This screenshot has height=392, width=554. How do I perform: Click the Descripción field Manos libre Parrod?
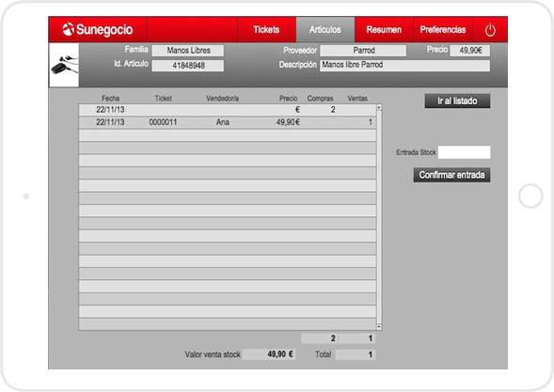(404, 66)
